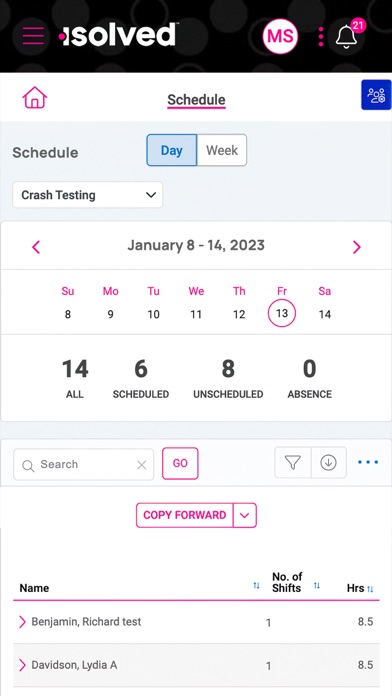Open the blue employee settings icon
Viewport: 392px width, 696px height.
pos(376,95)
